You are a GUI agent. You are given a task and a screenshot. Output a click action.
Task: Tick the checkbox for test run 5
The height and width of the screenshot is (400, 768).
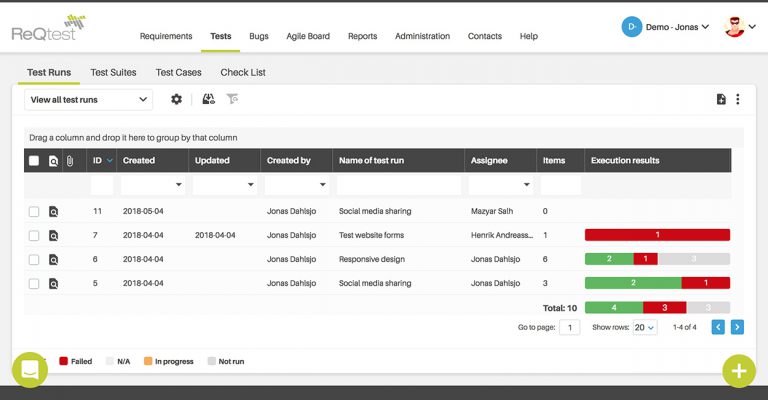[x=34, y=283]
